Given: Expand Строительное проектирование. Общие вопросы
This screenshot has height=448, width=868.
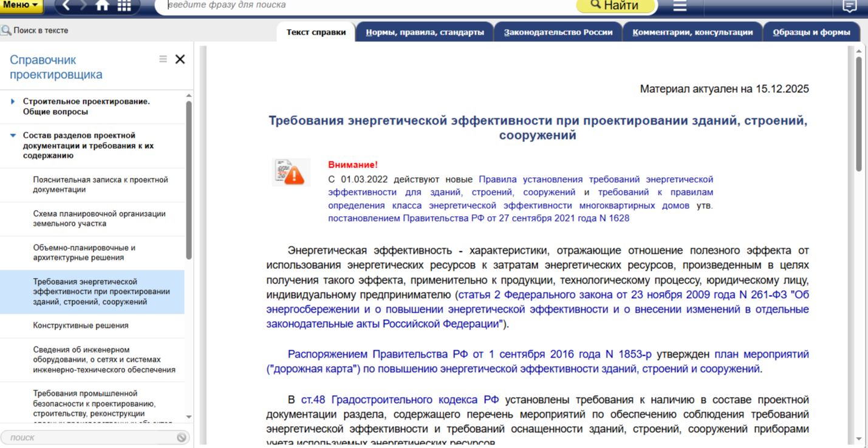Looking at the screenshot, I should (x=13, y=101).
